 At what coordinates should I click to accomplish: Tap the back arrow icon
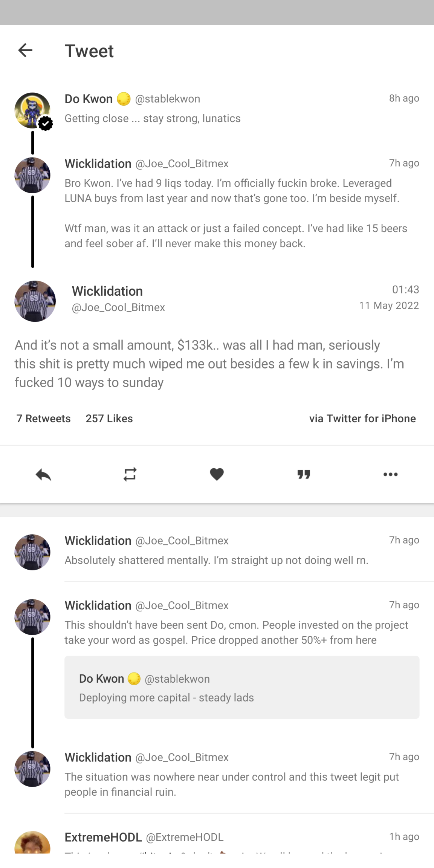click(25, 50)
